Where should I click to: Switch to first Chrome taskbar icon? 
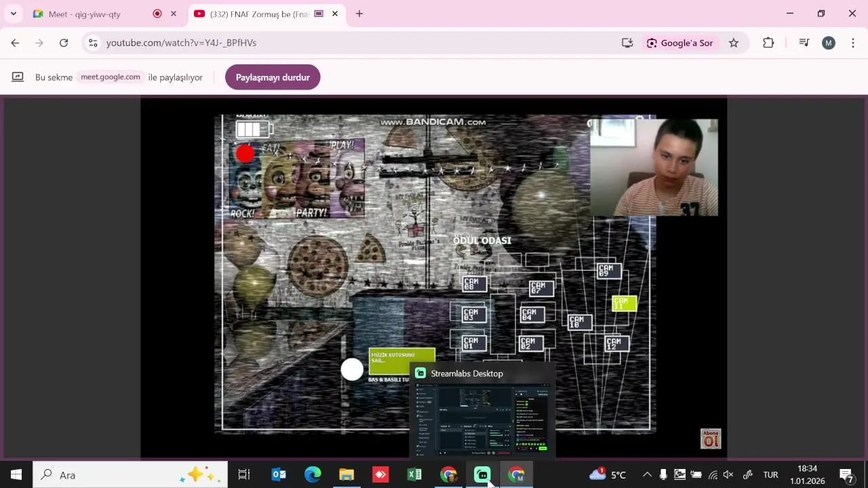click(x=448, y=474)
